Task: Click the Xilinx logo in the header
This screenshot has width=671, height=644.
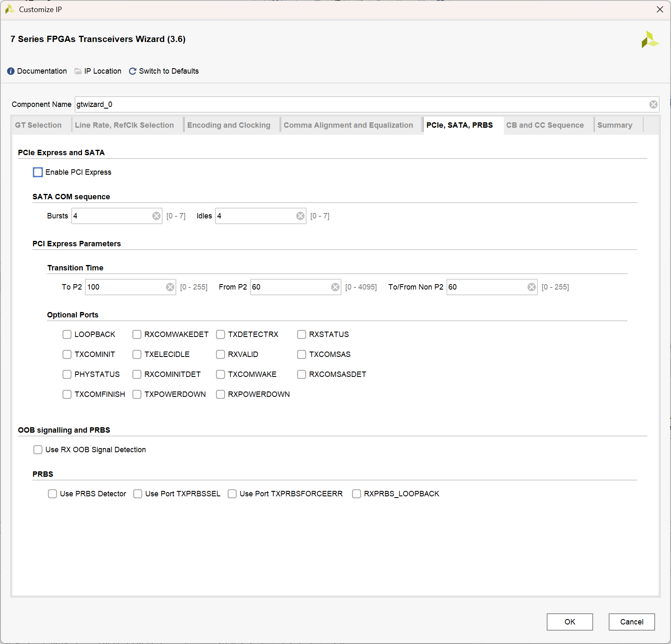Action: 650,40
